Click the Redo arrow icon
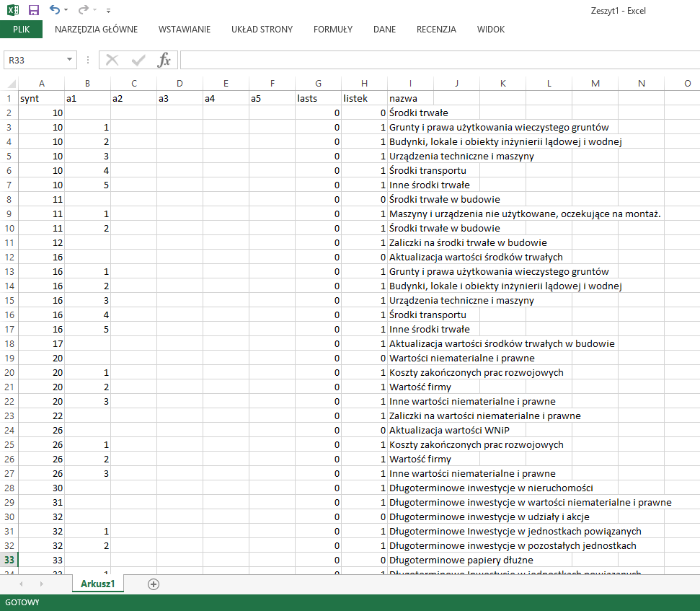Viewport: 700px width, 611px height. click(84, 10)
